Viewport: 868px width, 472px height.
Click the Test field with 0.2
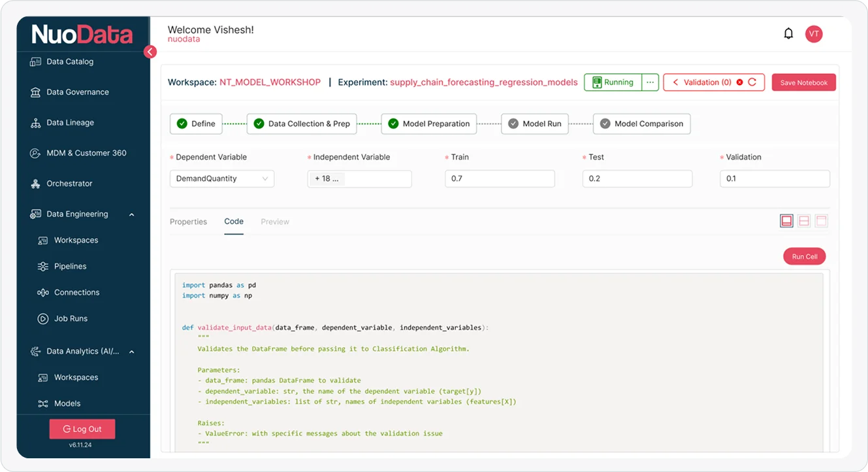[637, 178]
